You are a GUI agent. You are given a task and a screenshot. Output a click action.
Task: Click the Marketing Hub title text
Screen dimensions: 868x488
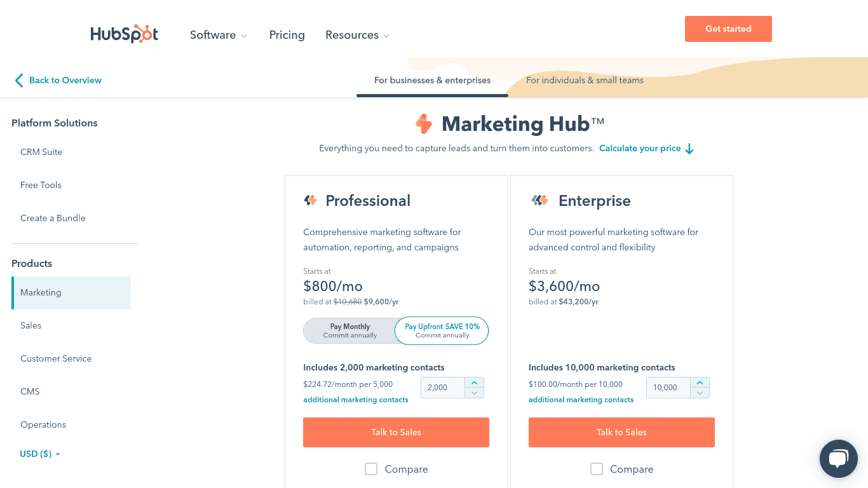pos(523,124)
